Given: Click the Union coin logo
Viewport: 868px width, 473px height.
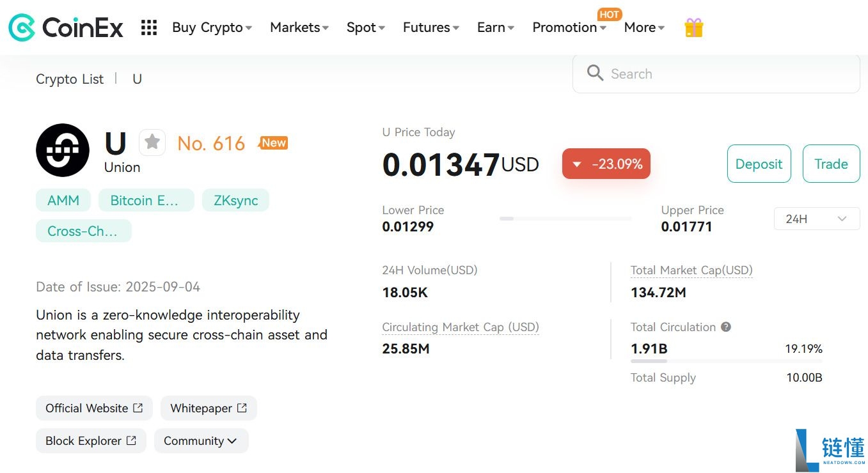Looking at the screenshot, I should (63, 150).
